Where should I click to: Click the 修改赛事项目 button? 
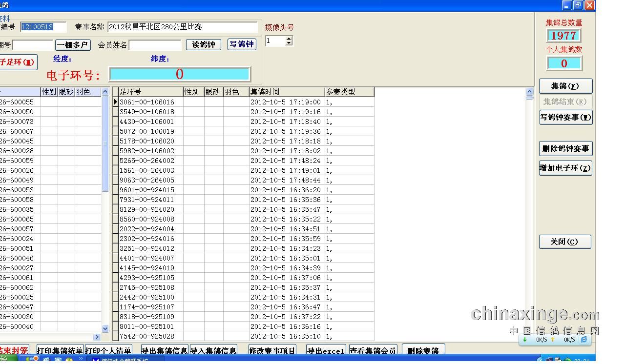tap(272, 350)
